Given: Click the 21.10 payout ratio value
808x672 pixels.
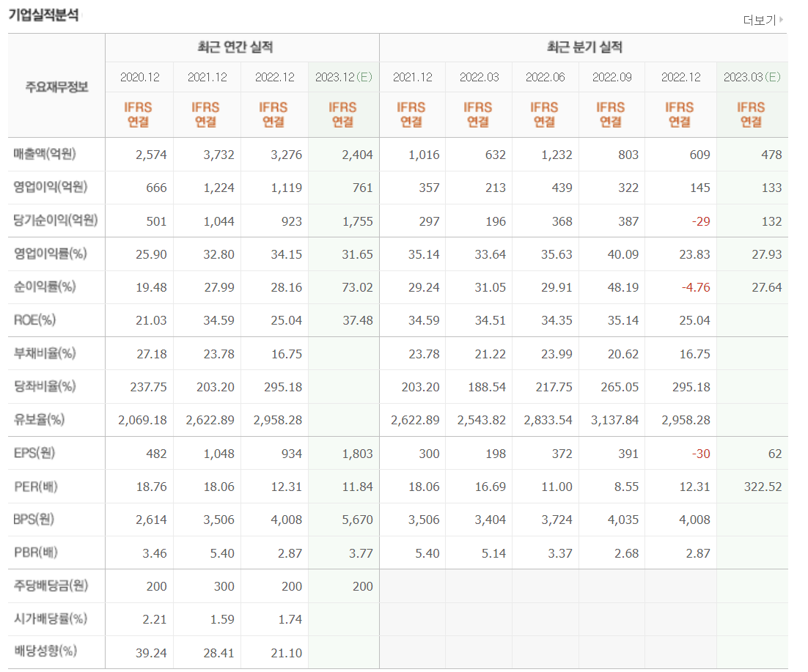Looking at the screenshot, I should pyautogui.click(x=287, y=654).
